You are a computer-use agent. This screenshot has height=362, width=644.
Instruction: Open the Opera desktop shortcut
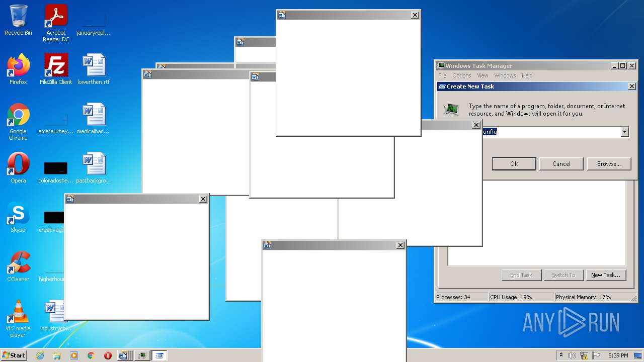pyautogui.click(x=18, y=168)
